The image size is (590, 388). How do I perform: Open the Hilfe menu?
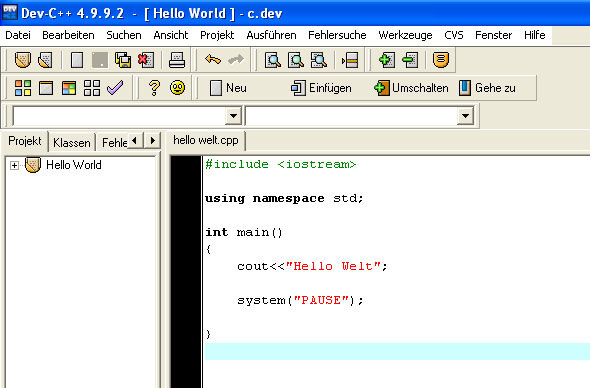[535, 35]
